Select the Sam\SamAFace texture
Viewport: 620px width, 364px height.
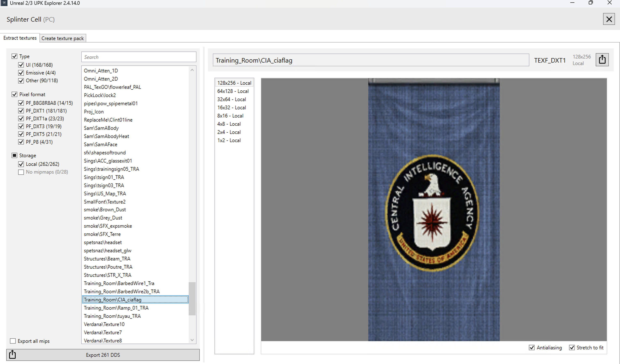point(100,144)
